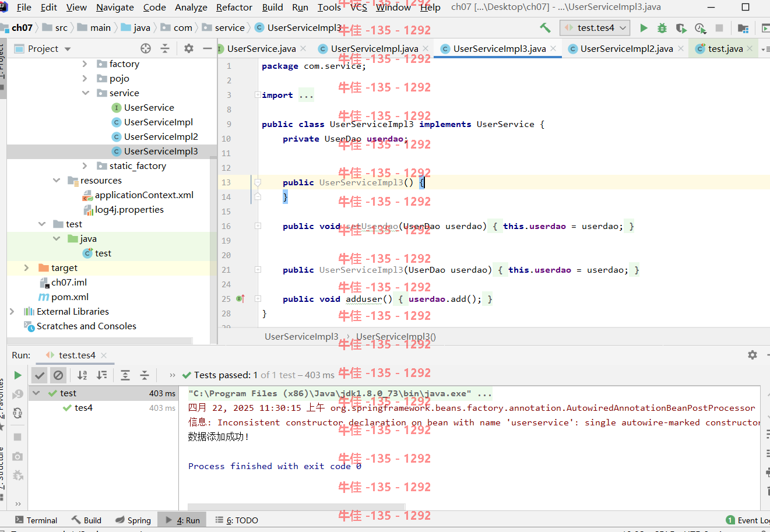Select Scratches and Consoles node
This screenshot has height=532, width=770.
pyautogui.click(x=86, y=326)
